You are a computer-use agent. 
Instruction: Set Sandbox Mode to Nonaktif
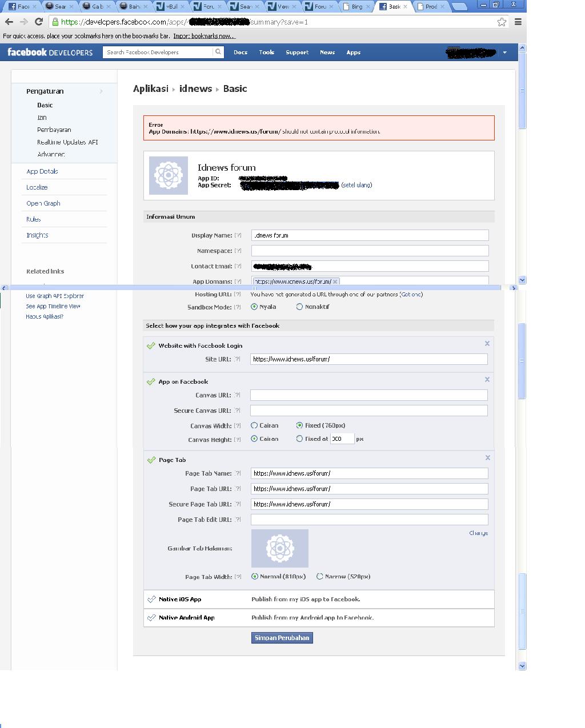(299, 307)
